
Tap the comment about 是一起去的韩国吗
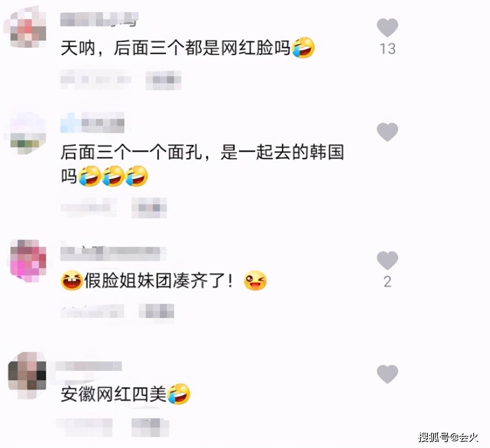click(x=202, y=164)
